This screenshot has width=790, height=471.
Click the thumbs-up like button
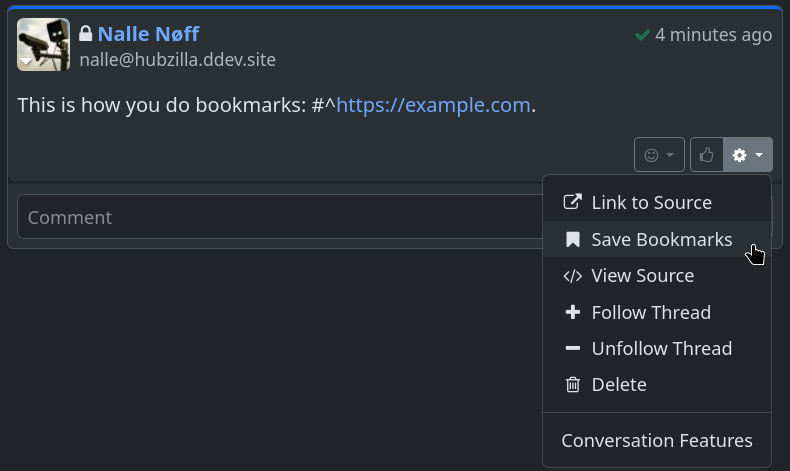[706, 155]
